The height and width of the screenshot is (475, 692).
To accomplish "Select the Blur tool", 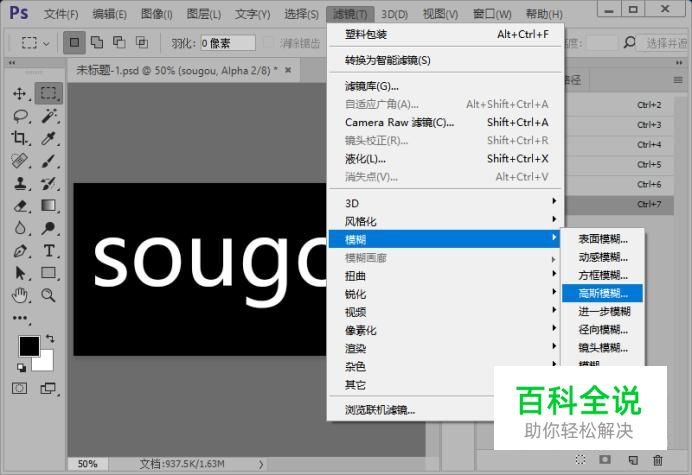I will [20, 228].
